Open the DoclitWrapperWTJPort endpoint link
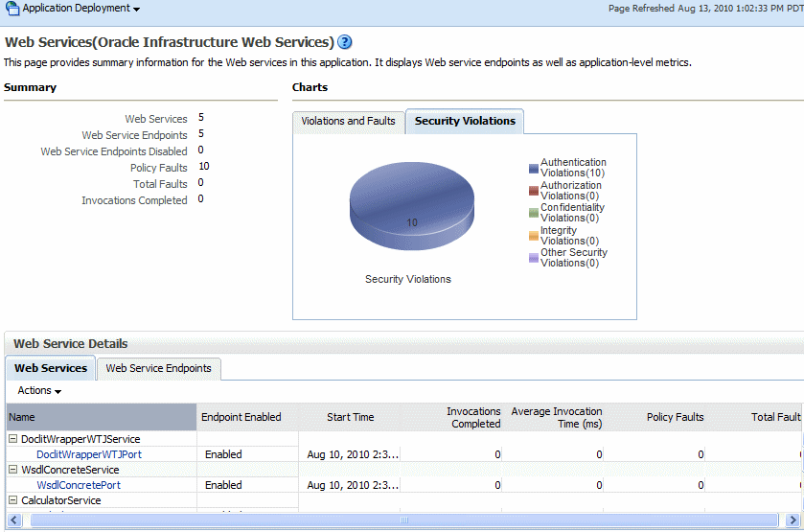Screen dimensions: 804x532 [89, 454]
